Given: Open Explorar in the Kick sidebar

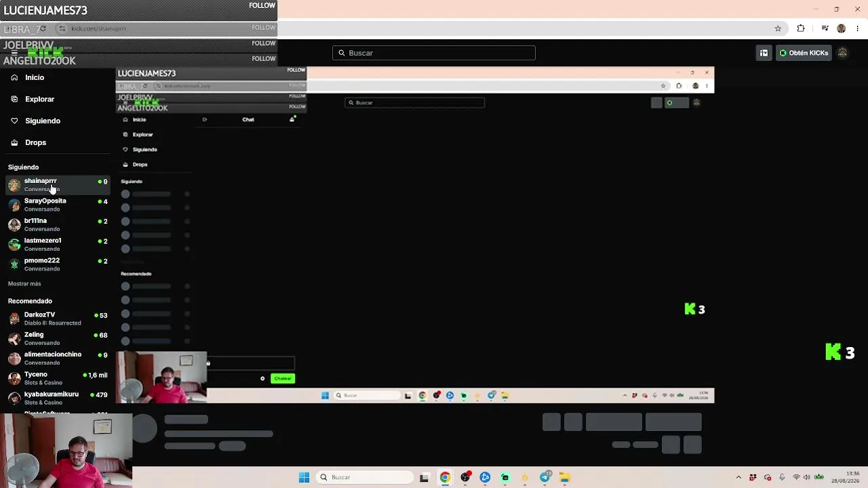Looking at the screenshot, I should pyautogui.click(x=39, y=99).
